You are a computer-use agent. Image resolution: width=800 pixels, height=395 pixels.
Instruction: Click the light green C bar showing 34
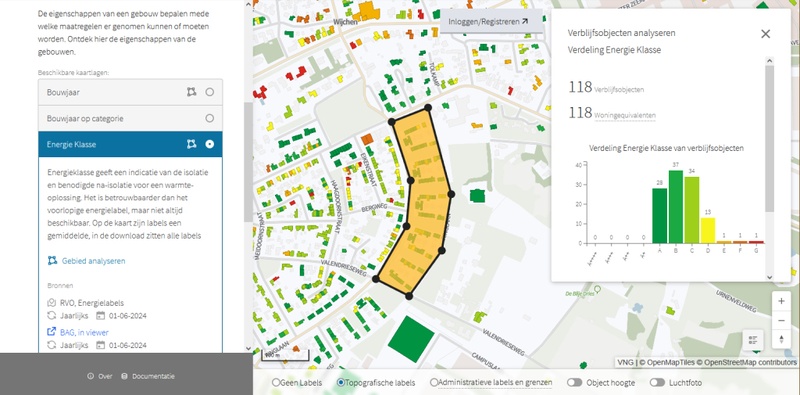pos(692,210)
